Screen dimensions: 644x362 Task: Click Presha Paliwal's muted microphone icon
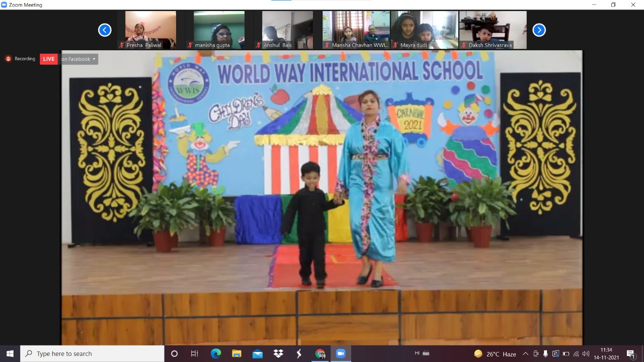click(x=122, y=45)
